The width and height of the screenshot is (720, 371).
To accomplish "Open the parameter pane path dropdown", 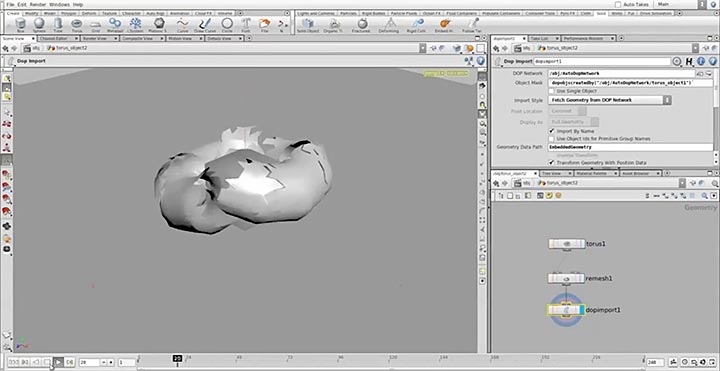I will [696, 48].
